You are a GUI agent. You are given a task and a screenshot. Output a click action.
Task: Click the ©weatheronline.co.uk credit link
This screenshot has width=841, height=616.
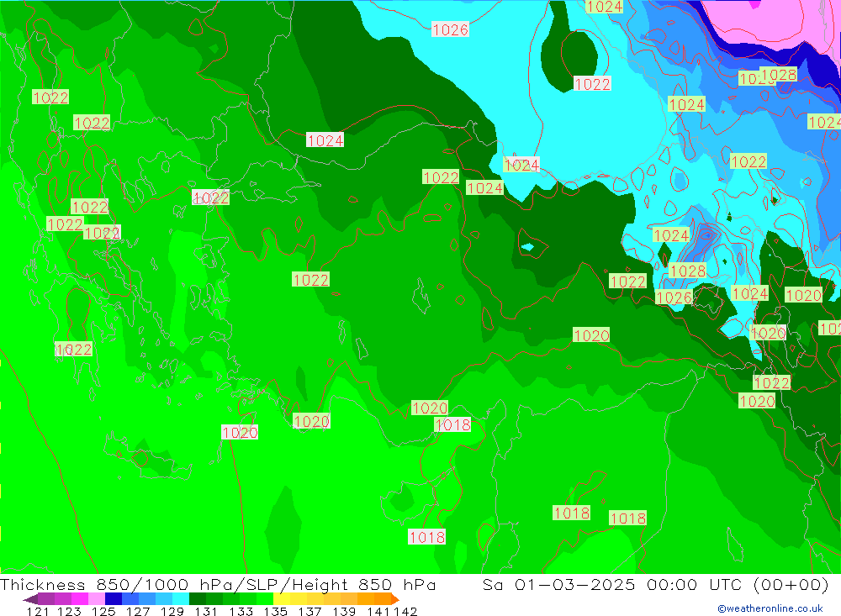point(770,608)
